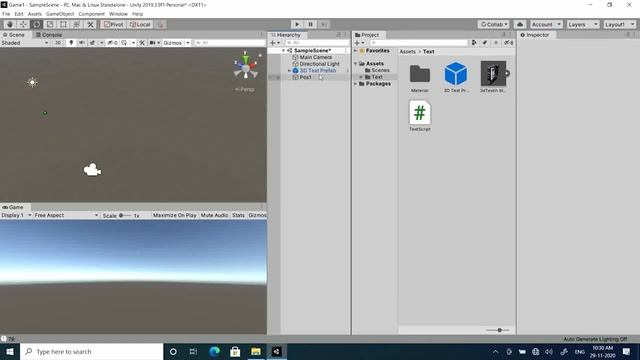Toggle Mute Audio in Game view
640x360 pixels.
pyautogui.click(x=214, y=215)
